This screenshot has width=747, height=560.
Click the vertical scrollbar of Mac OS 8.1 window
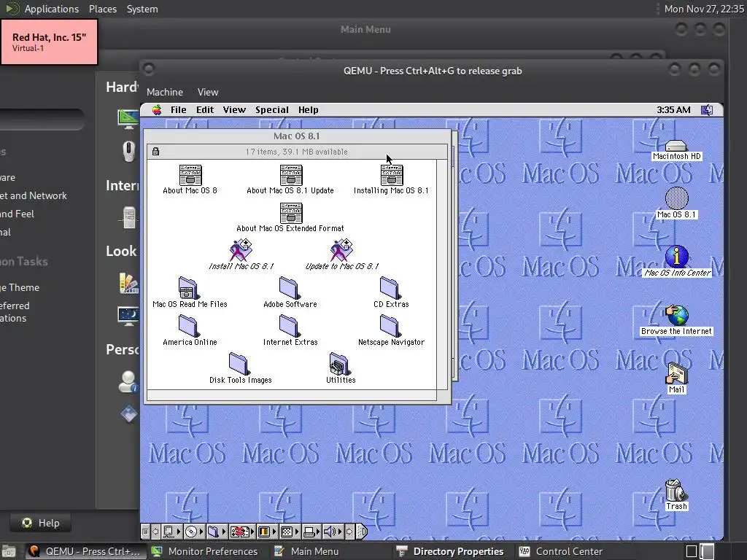point(443,274)
